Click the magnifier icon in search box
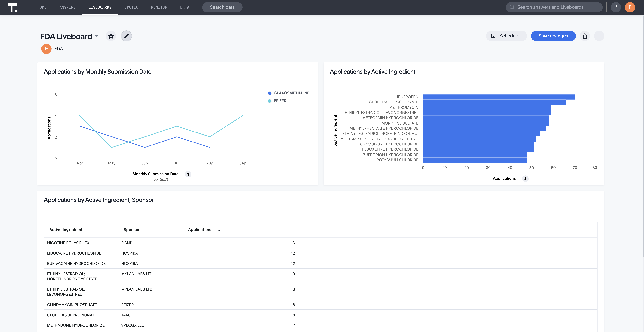644x332 pixels. 512,7
